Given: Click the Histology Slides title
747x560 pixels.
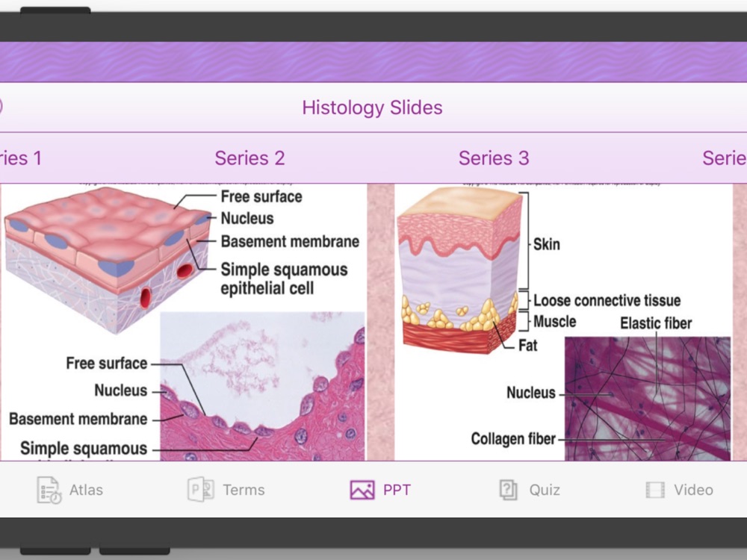Looking at the screenshot, I should pyautogui.click(x=372, y=108).
